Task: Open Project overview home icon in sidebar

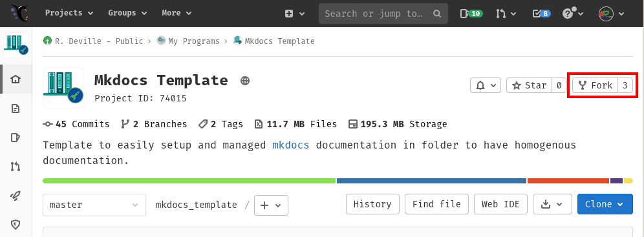Action: (x=16, y=79)
